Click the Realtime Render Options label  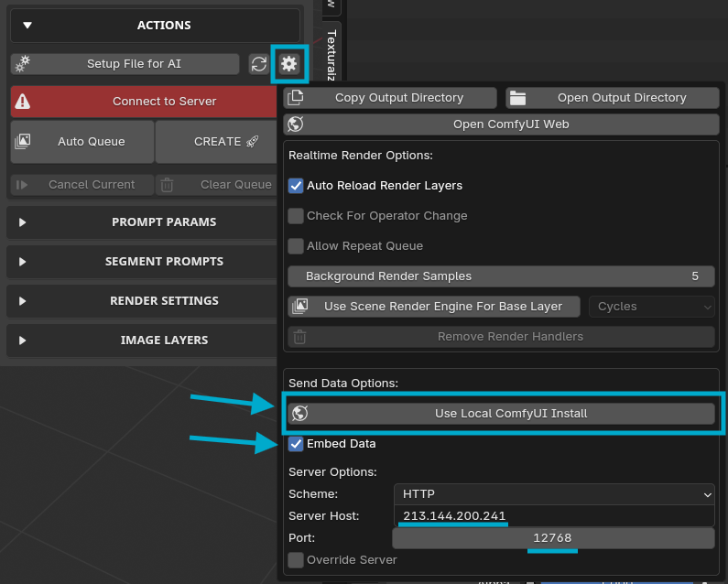tap(361, 156)
